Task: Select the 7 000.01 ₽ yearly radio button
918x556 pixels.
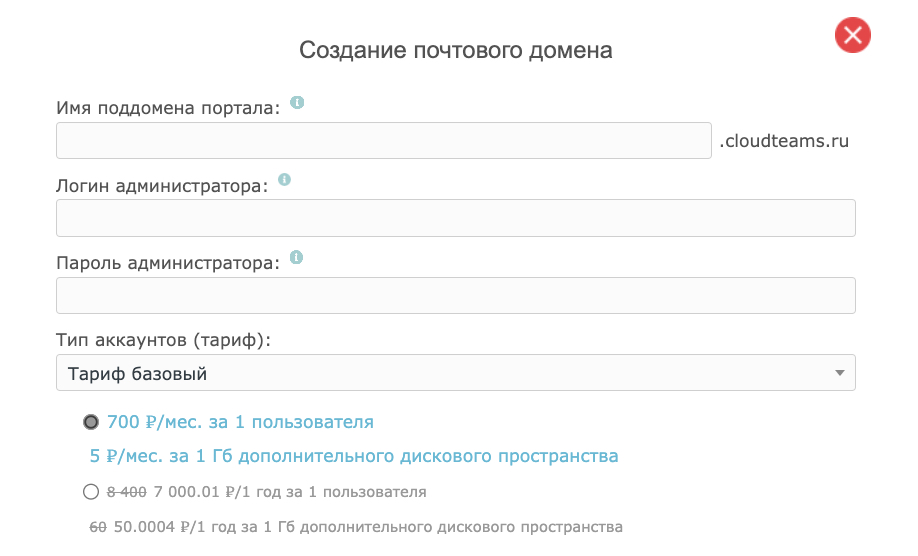Action: 91,491
